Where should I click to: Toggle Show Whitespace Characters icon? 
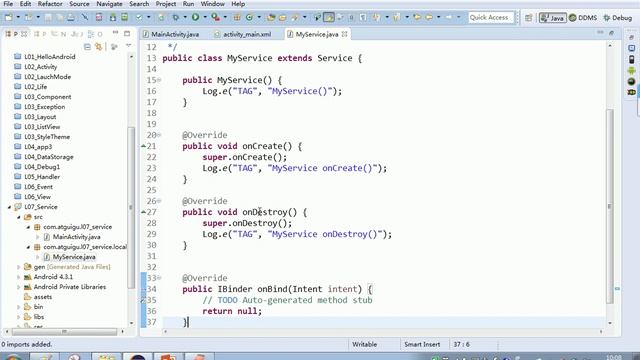coord(363,17)
